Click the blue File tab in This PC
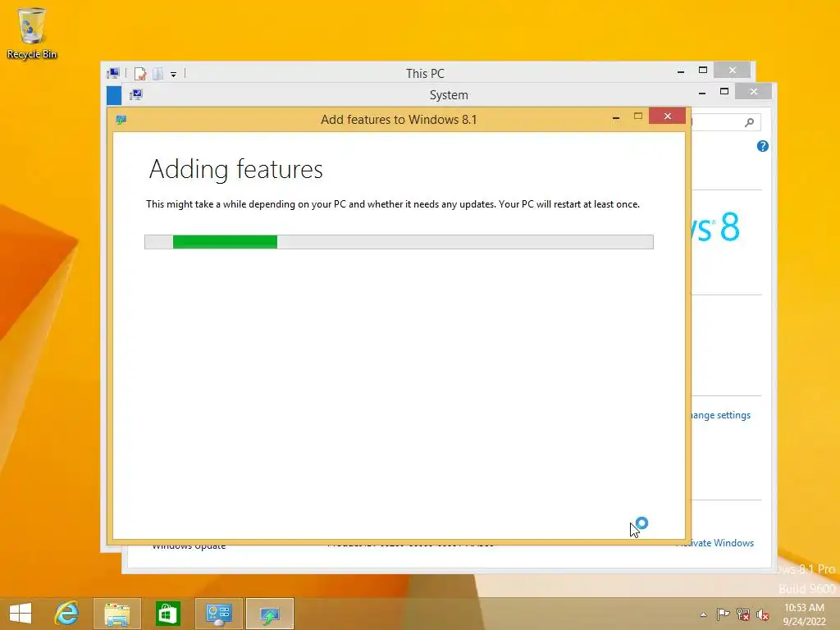The width and height of the screenshot is (840, 630). pos(113,95)
